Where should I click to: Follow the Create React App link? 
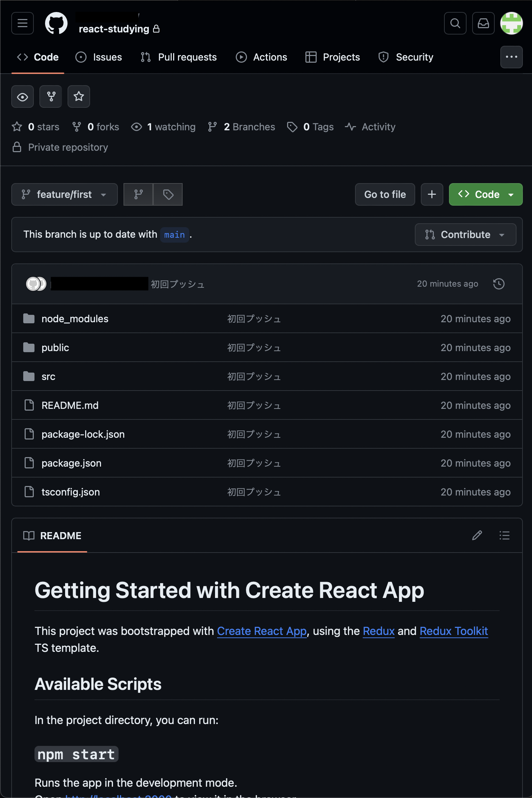click(x=262, y=631)
